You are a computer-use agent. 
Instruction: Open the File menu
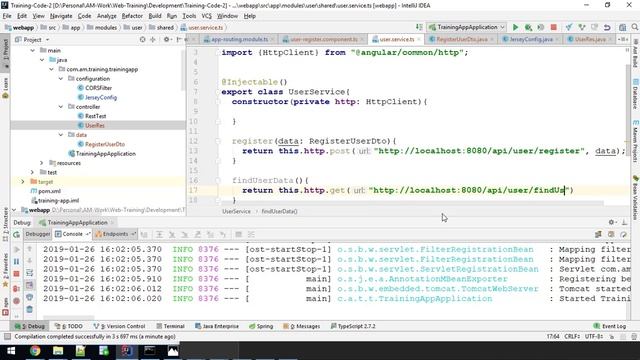(x=7, y=16)
